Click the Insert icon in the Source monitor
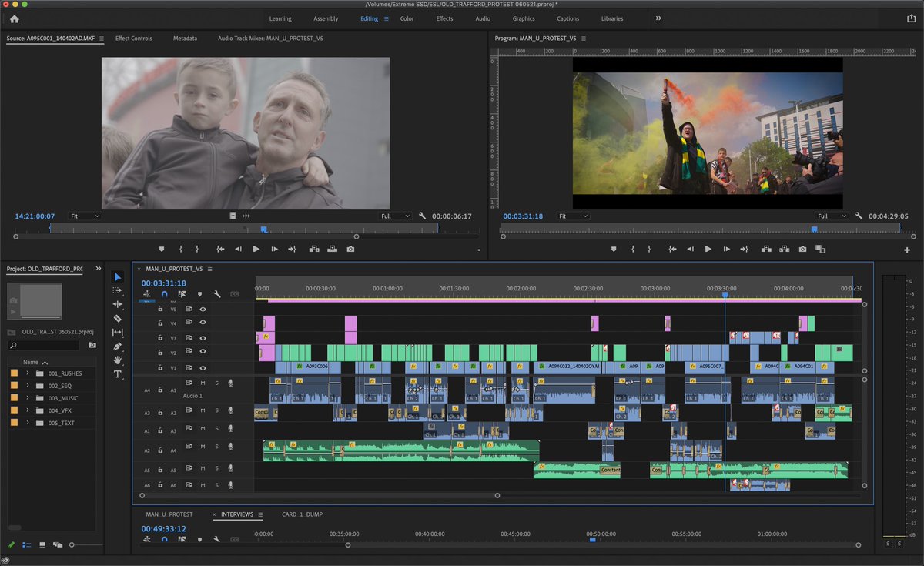Screen dimensions: 924x566 [x=315, y=249]
